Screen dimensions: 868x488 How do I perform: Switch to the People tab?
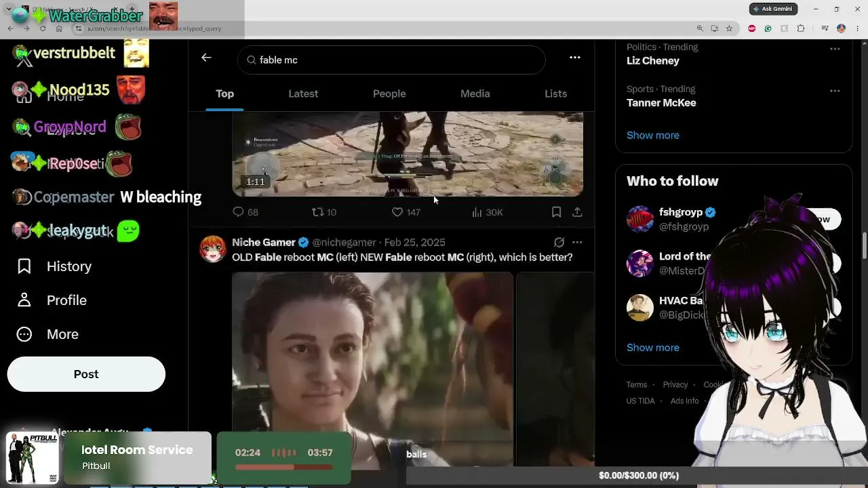(389, 94)
